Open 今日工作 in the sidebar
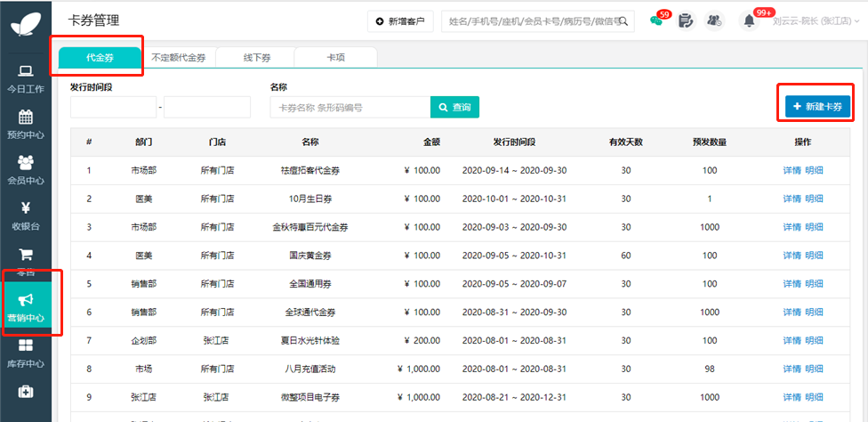868x422 pixels. [26, 79]
